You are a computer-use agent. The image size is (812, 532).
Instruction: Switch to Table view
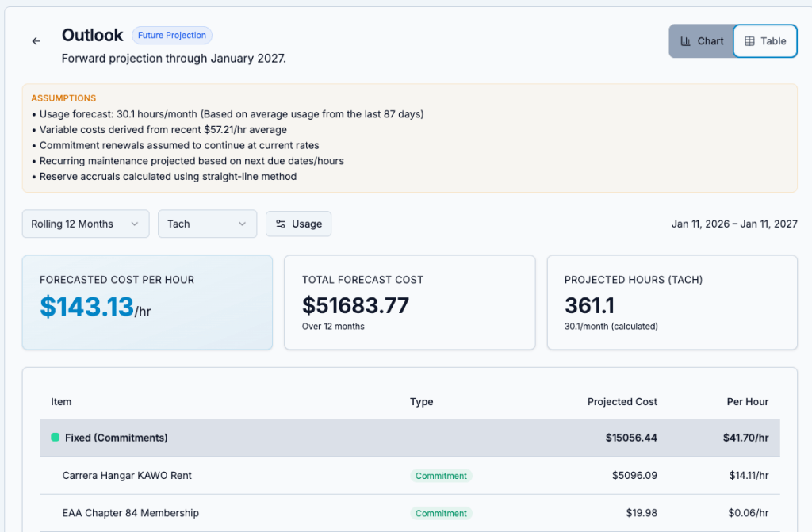coord(765,41)
